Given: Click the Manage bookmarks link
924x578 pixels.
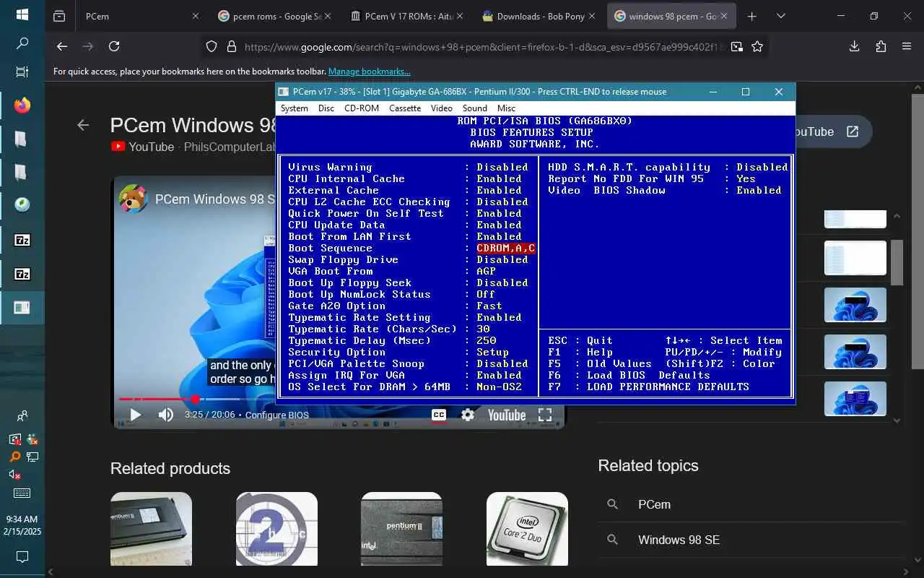Looking at the screenshot, I should [x=370, y=72].
